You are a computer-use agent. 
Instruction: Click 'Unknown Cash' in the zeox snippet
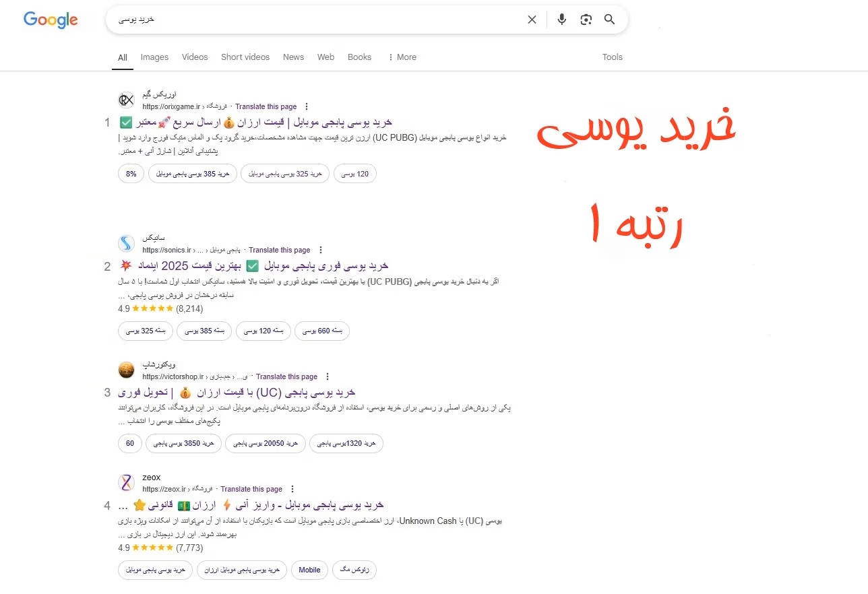[428, 521]
